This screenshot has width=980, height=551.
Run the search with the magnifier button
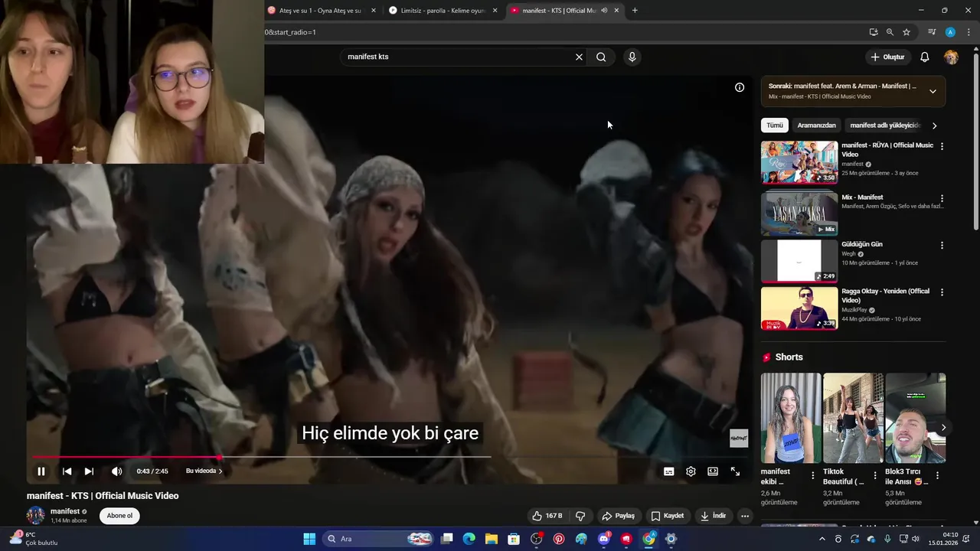[x=601, y=57]
